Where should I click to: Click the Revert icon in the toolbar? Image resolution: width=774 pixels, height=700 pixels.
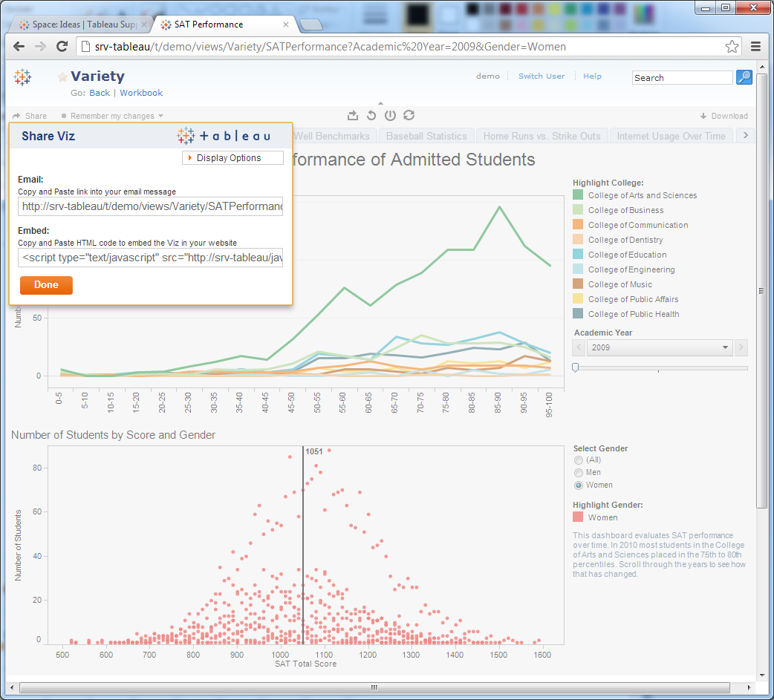pyautogui.click(x=371, y=115)
